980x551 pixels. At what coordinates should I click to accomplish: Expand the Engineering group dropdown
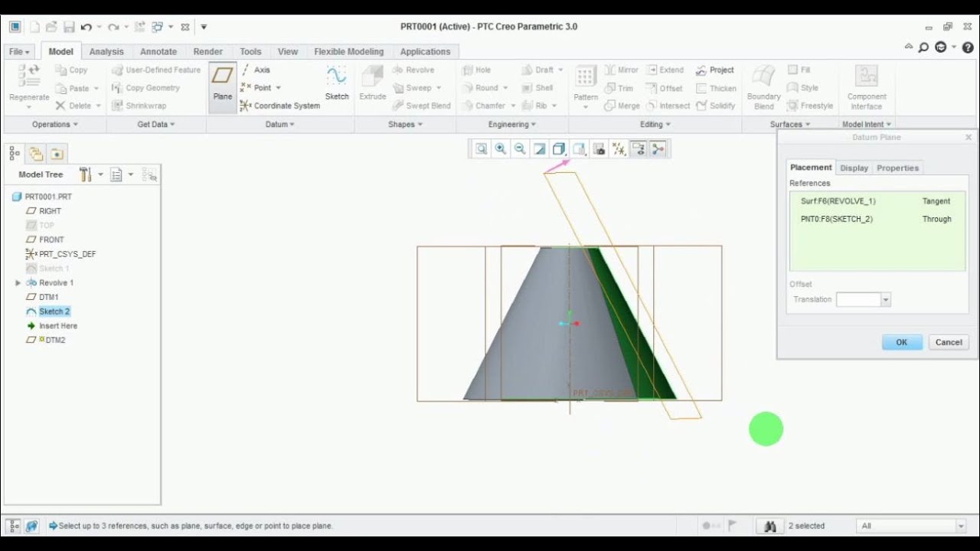[x=512, y=124]
